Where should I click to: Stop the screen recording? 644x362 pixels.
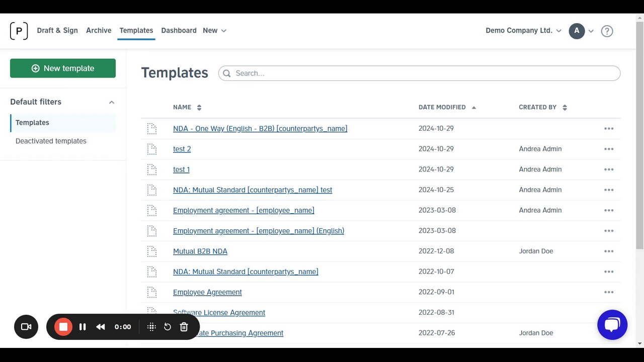point(63,327)
